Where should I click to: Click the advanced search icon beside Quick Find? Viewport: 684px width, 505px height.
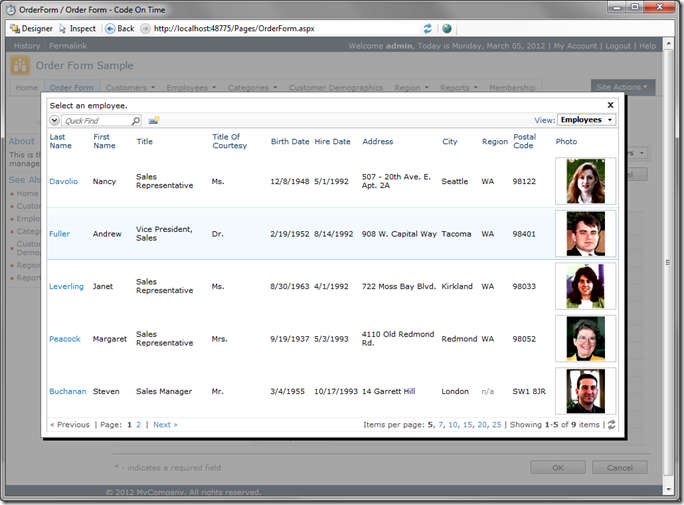154,120
